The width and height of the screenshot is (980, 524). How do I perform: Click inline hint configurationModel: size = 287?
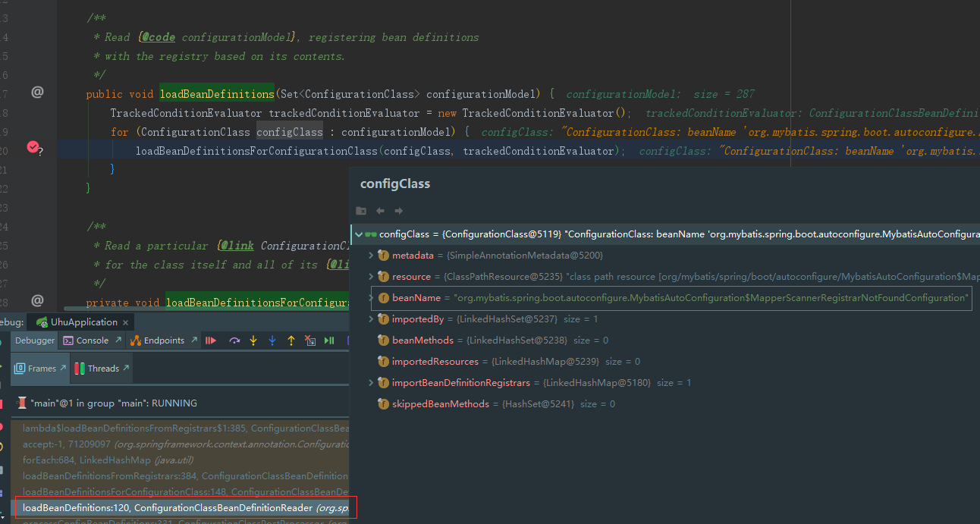point(661,94)
